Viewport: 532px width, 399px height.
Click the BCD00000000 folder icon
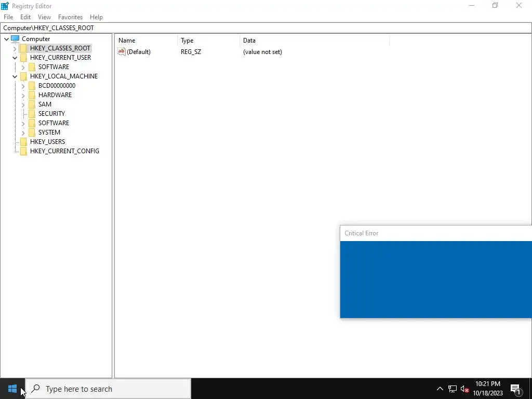click(x=32, y=86)
